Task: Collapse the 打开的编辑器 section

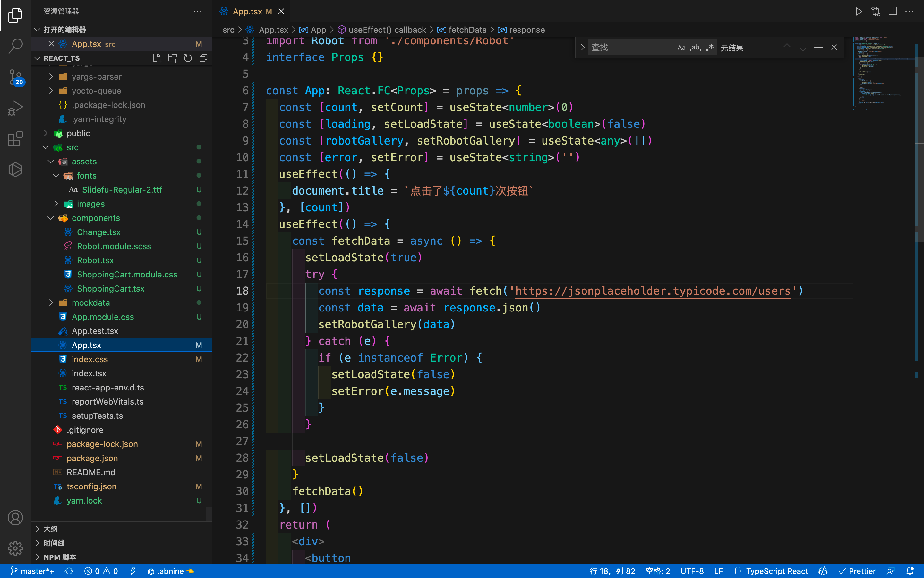Action: point(38,30)
